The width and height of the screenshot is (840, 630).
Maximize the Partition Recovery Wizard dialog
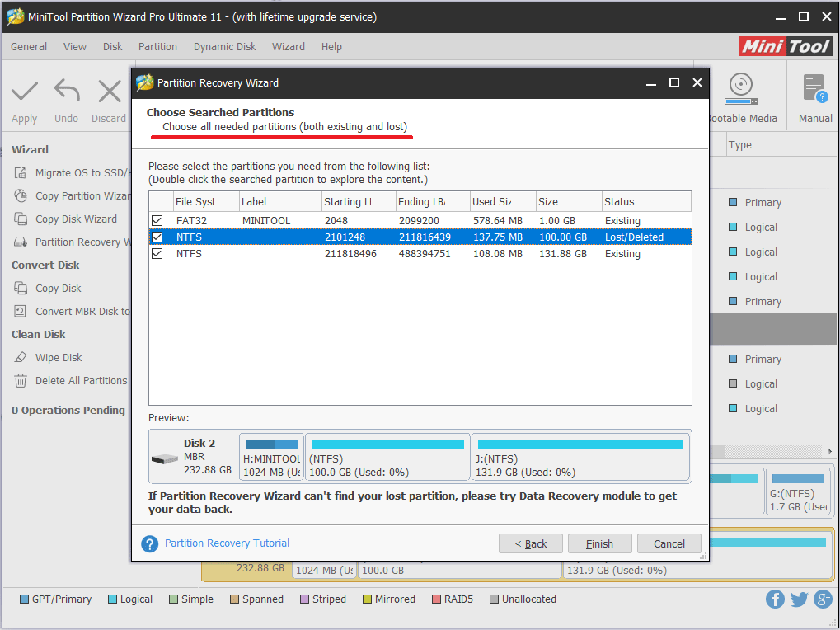tap(674, 82)
